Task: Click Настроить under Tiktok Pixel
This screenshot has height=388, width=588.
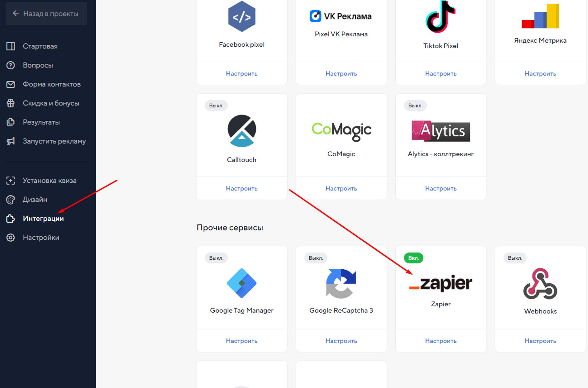Action: click(x=441, y=74)
